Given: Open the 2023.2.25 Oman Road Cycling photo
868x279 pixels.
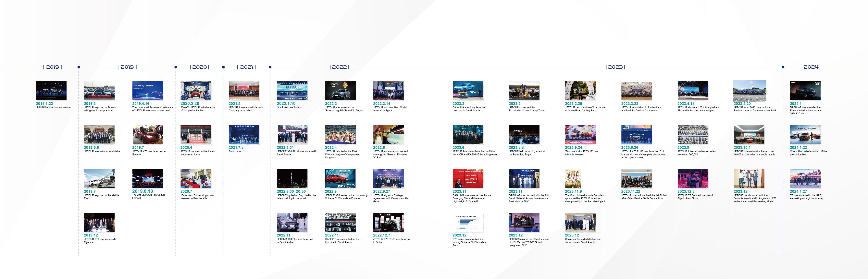Looking at the screenshot, I should (x=580, y=91).
